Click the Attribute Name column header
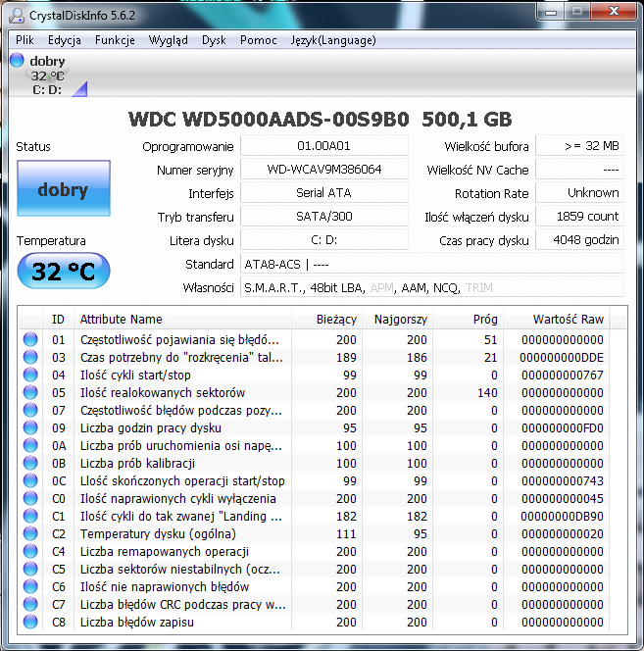This screenshot has height=651, width=644. pos(182,319)
